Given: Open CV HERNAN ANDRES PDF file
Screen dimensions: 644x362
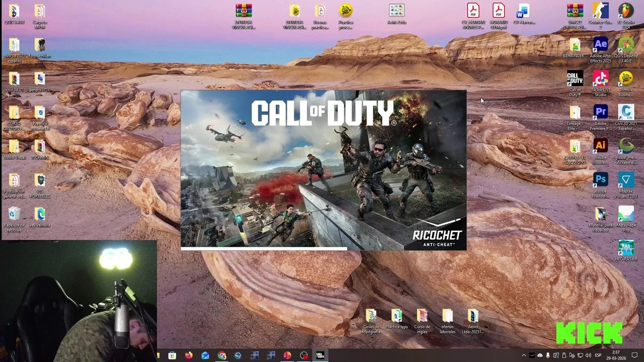Looking at the screenshot, I should [473, 17].
